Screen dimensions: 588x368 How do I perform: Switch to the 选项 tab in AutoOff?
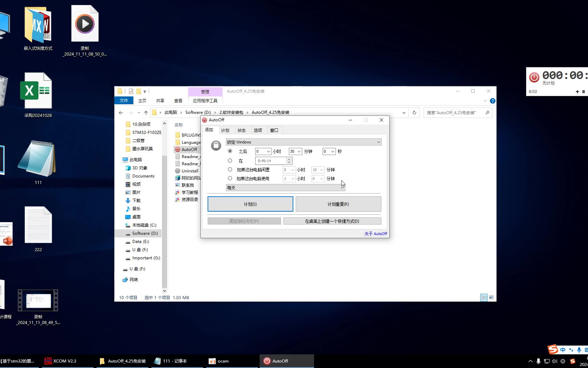point(258,131)
